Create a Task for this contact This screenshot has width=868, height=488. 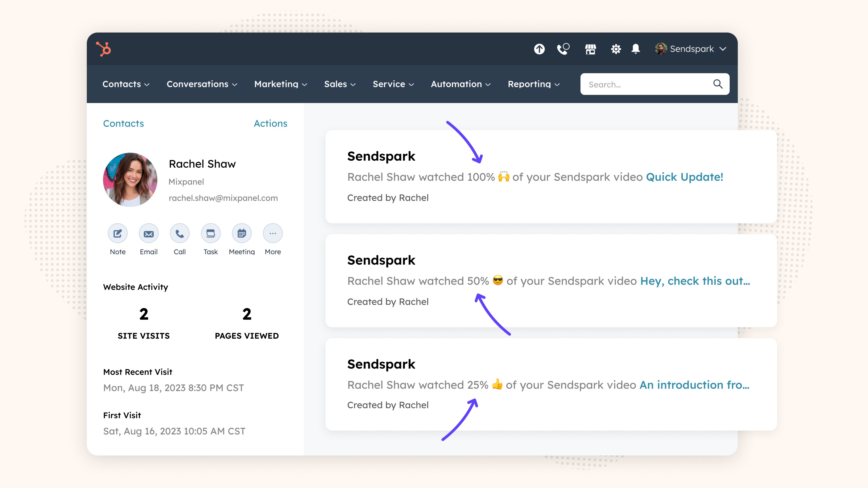210,233
